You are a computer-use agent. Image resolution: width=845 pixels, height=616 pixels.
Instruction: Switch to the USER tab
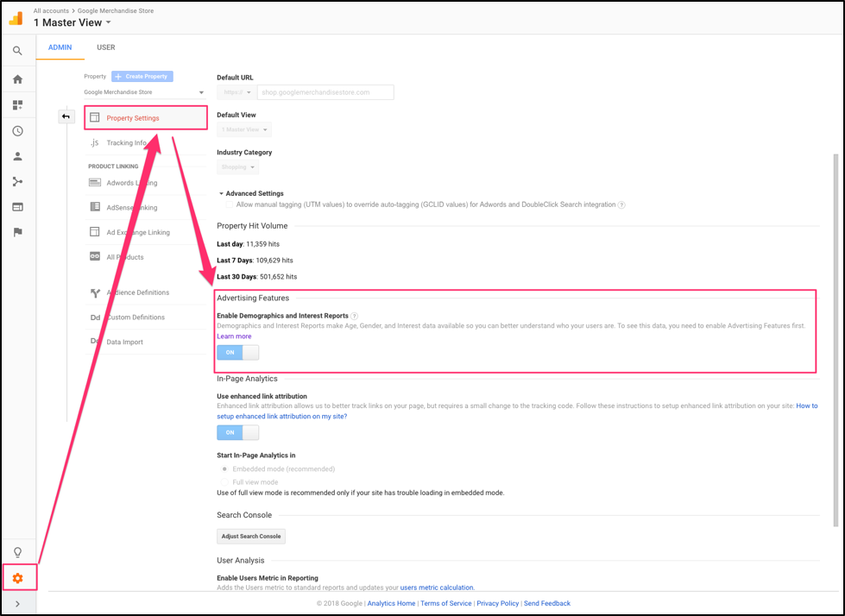[105, 47]
